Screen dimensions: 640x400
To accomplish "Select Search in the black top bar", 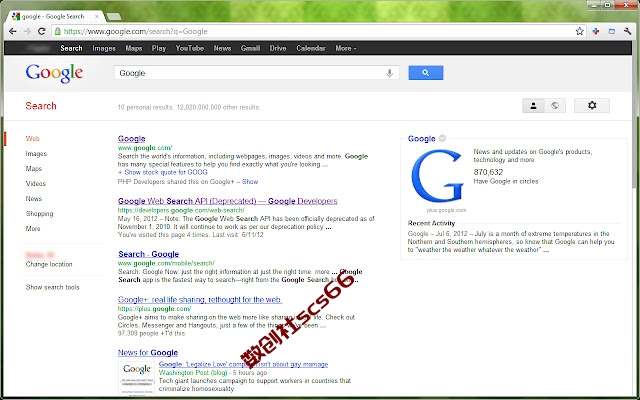I will point(71,48).
